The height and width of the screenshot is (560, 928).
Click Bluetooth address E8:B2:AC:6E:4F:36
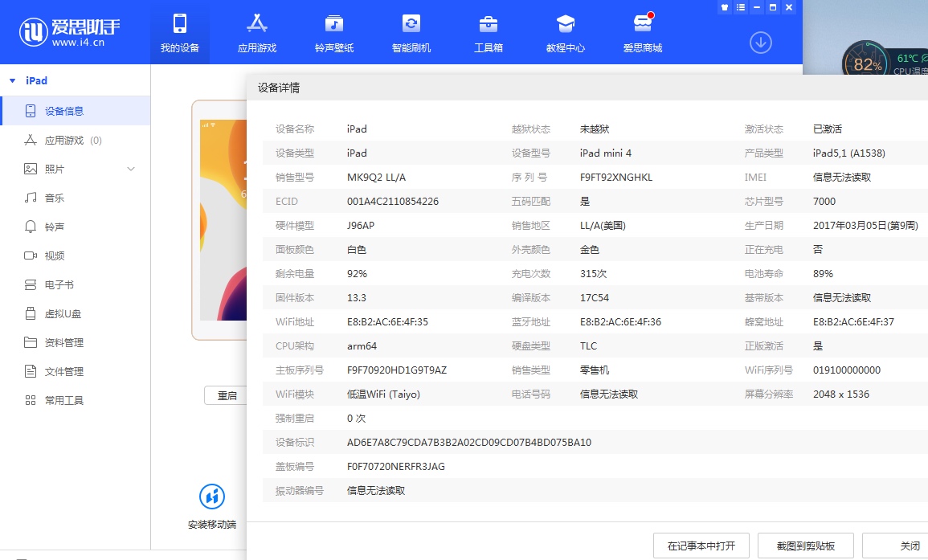tap(621, 322)
